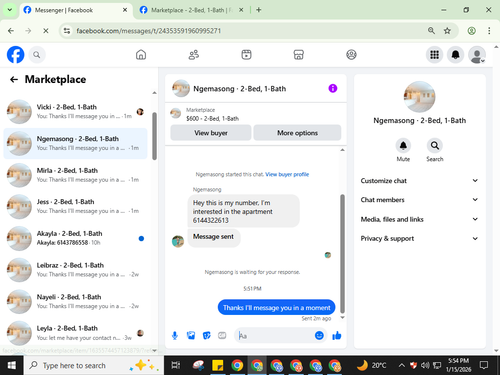Screen dimensions: 500x375
Task: Send a thumbs-up like
Action: pos(337,335)
